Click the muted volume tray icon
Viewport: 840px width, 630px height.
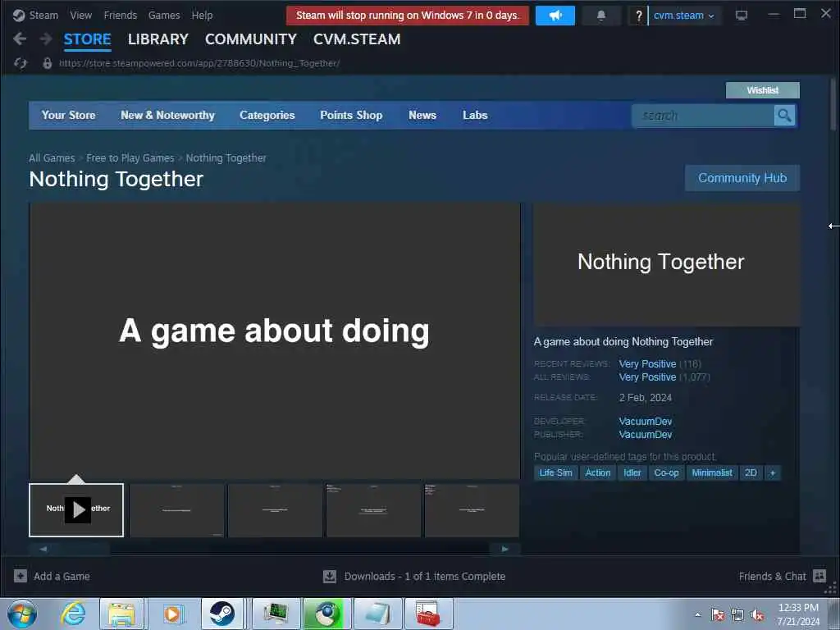point(757,615)
